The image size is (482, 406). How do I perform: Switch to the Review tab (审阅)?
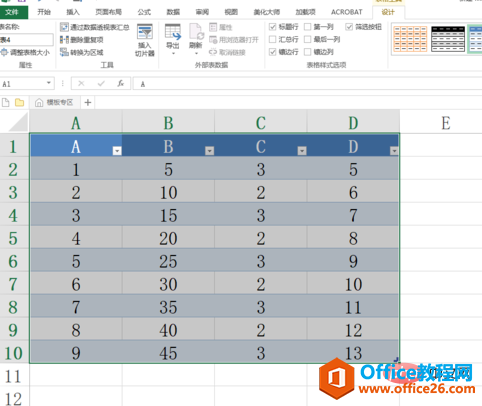point(202,12)
